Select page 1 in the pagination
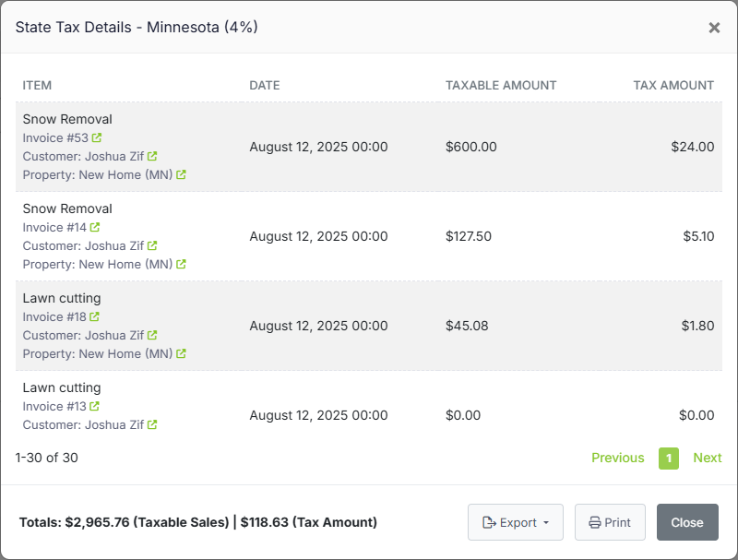 click(669, 458)
